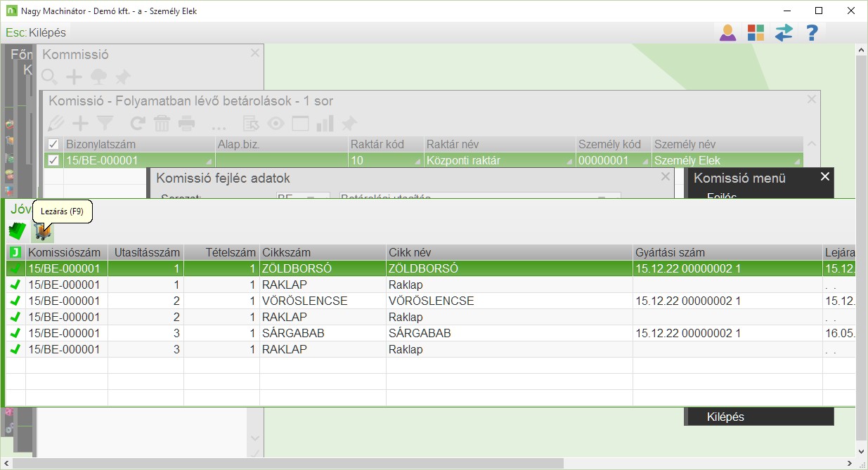Open the user profile icon in top bar

[727, 32]
